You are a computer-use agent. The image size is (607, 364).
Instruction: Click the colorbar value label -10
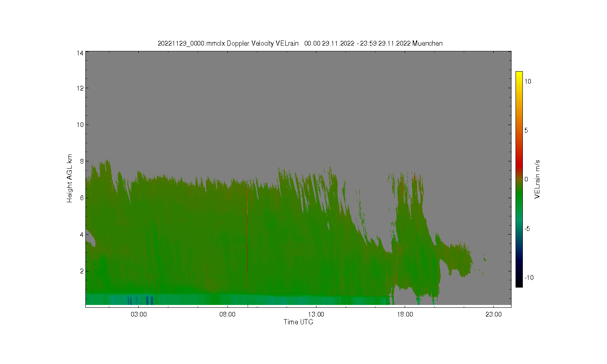529,277
